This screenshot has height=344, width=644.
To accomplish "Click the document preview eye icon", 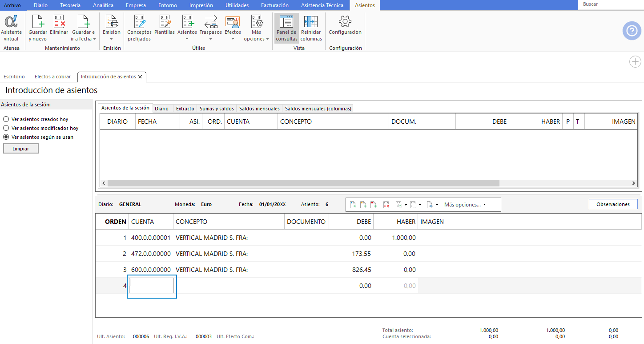I will (430, 205).
